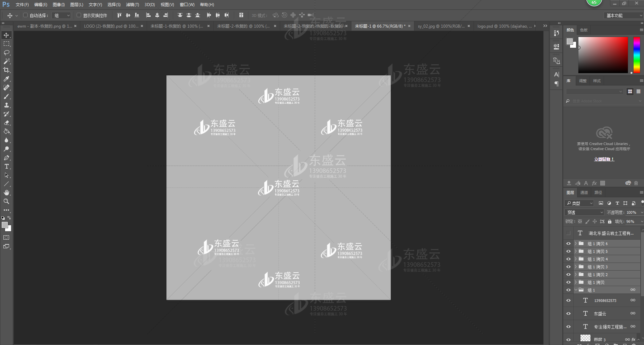Click the text layers filter icon in Layers panel
The height and width of the screenshot is (345, 644).
617,203
